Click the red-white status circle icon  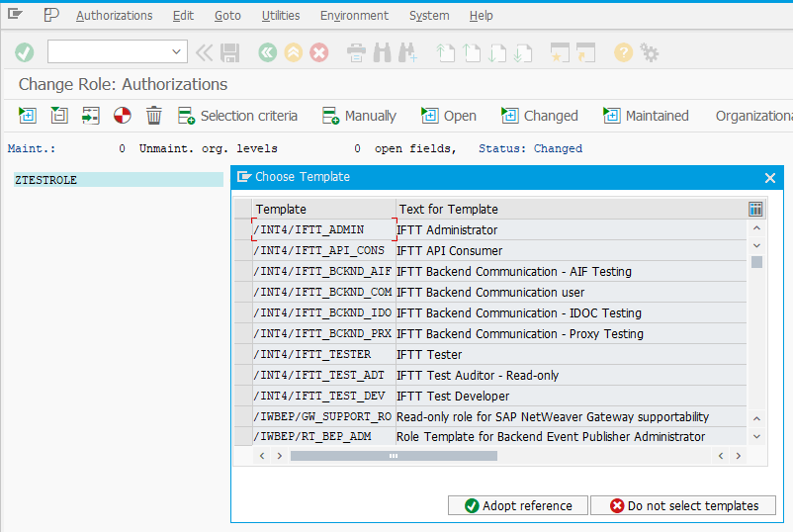[123, 116]
